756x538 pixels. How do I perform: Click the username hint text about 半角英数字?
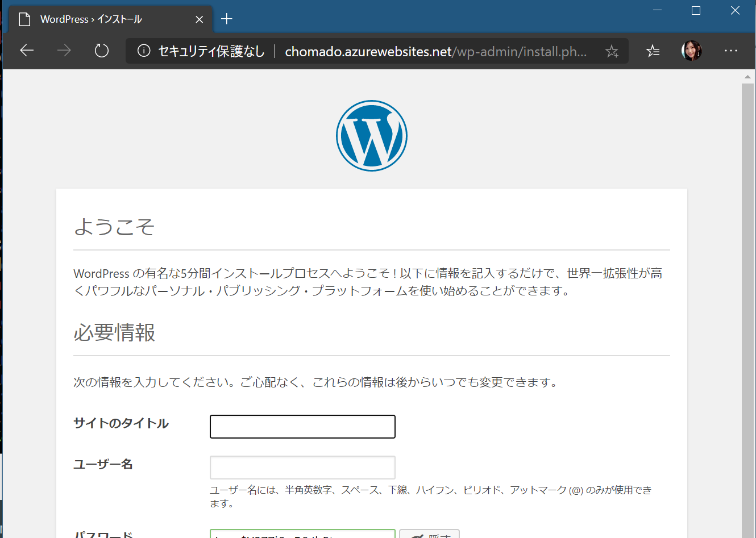(431, 497)
